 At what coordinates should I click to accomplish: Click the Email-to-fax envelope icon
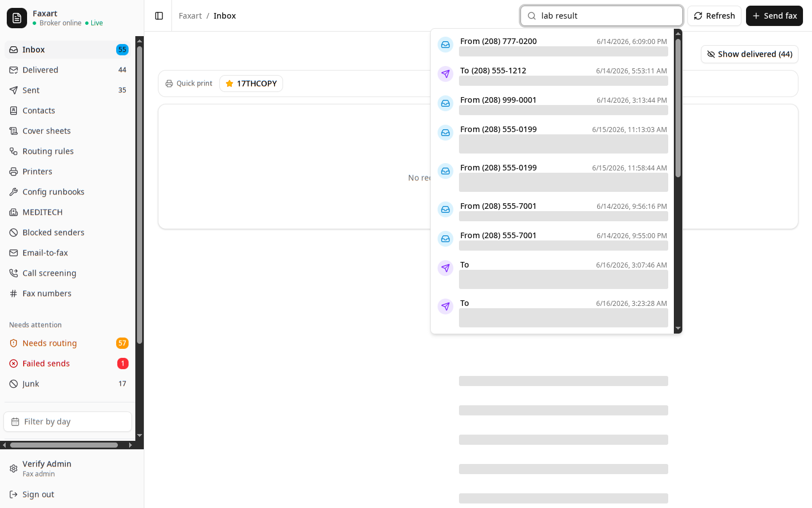(x=14, y=253)
